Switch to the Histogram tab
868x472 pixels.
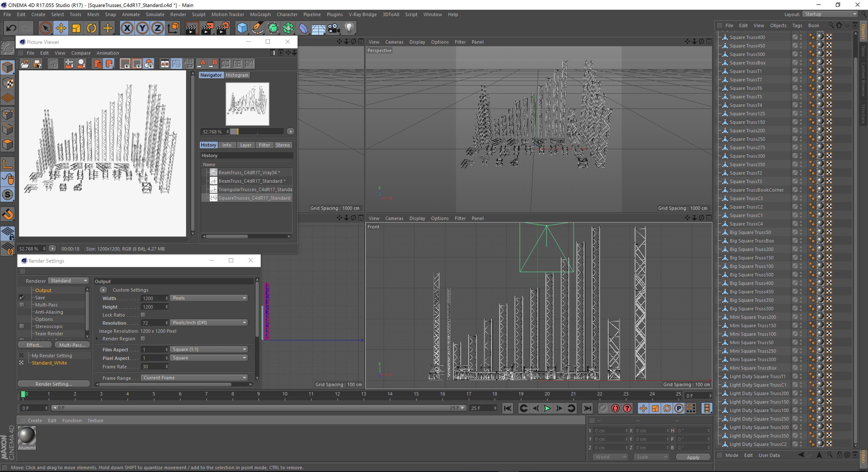click(237, 75)
